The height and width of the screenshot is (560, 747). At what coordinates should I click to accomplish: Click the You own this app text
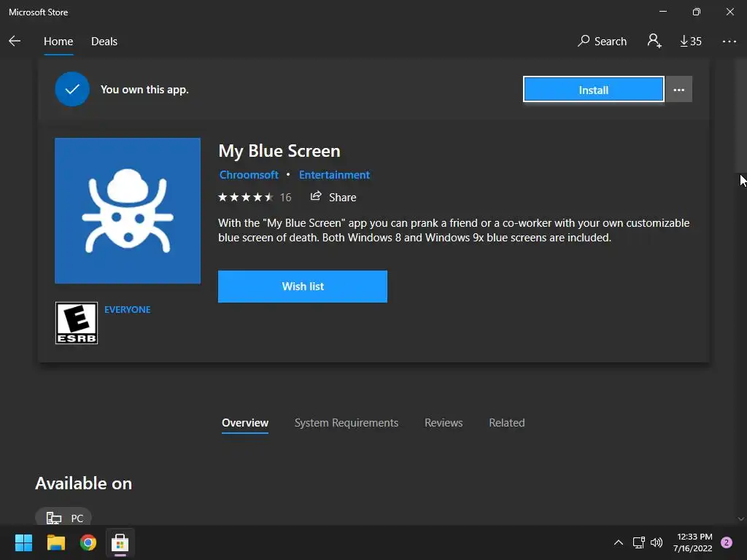[x=144, y=90]
